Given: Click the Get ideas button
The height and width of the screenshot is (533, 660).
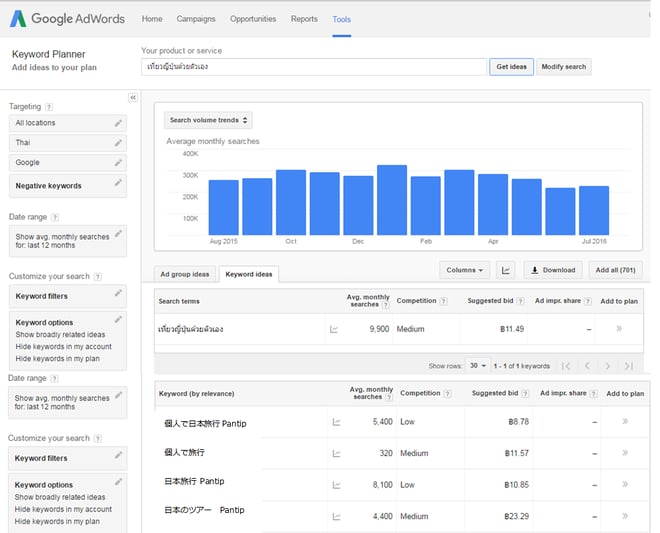Looking at the screenshot, I should pyautogui.click(x=511, y=67).
